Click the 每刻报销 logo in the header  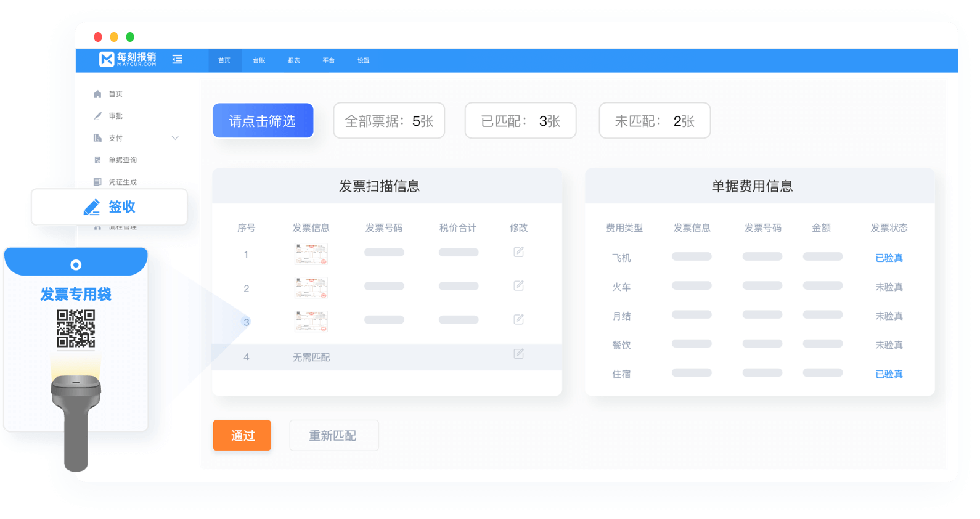[128, 59]
